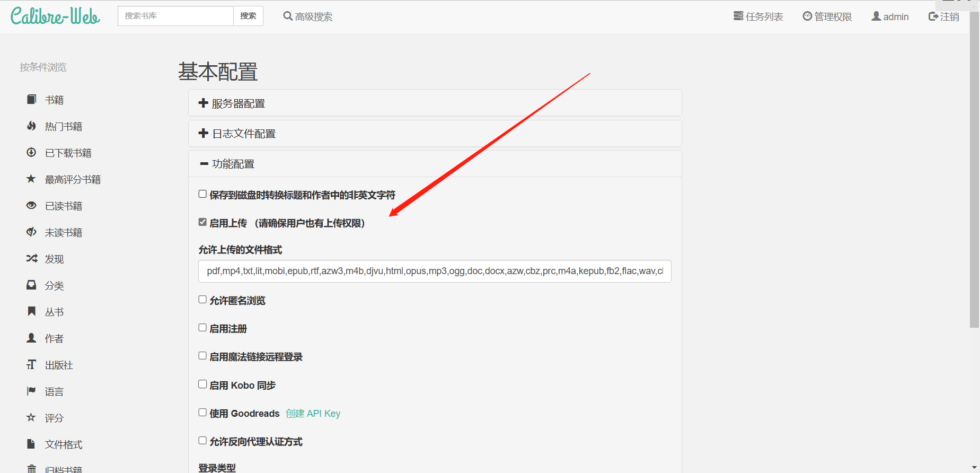
Task: Enable 启用魔法链接远程登录 checkbox
Action: tap(202, 356)
